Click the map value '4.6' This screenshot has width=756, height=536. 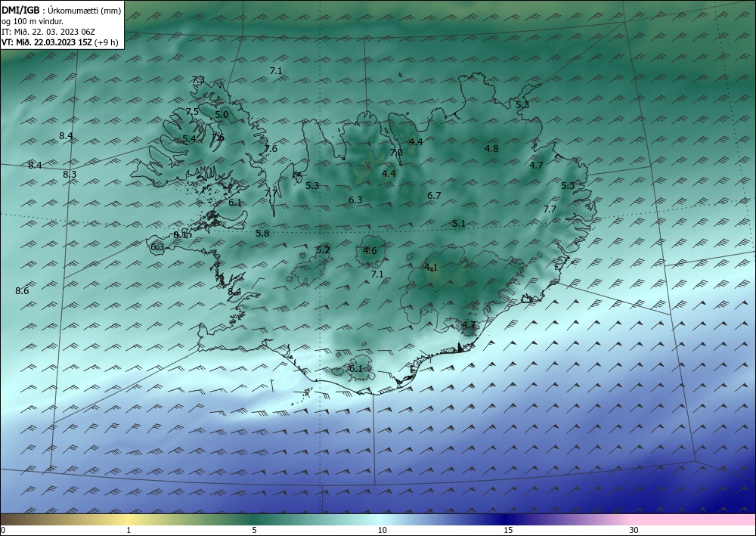pos(370,251)
